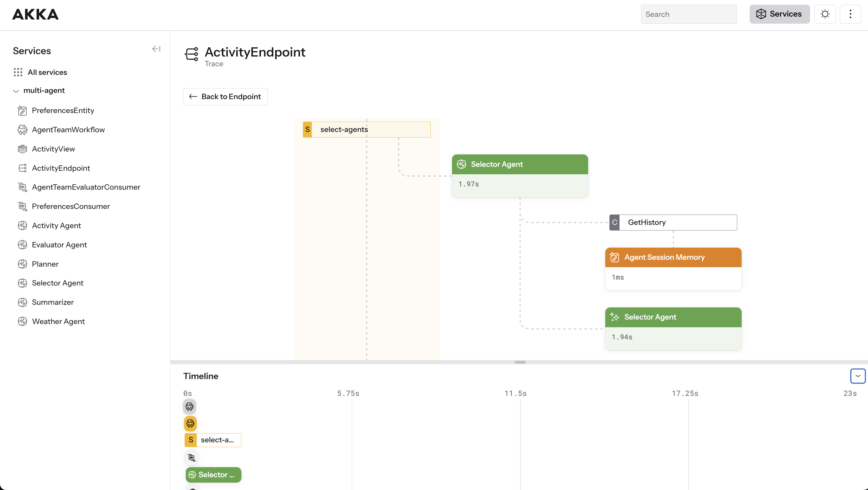Toggle light/dark theme with sun icon
Screen dimensions: 868x490
(825, 14)
